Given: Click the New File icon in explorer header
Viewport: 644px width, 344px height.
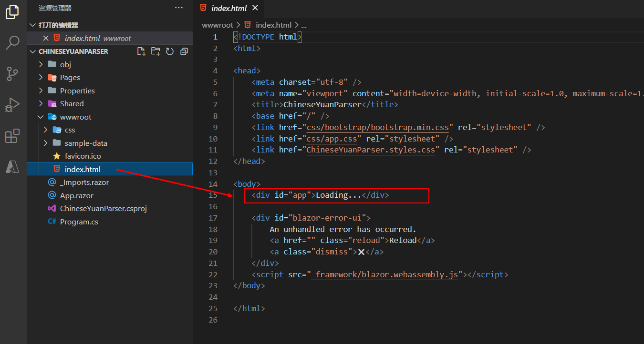Looking at the screenshot, I should pyautogui.click(x=141, y=51).
